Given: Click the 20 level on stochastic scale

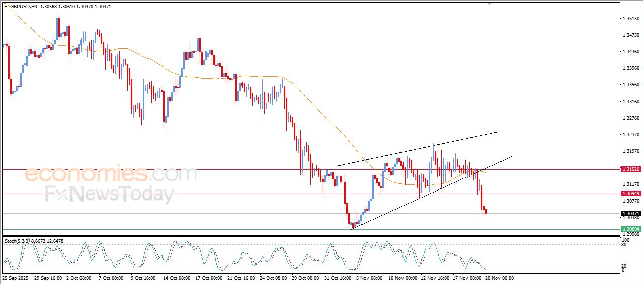Looking at the screenshot, I should 624,266.
